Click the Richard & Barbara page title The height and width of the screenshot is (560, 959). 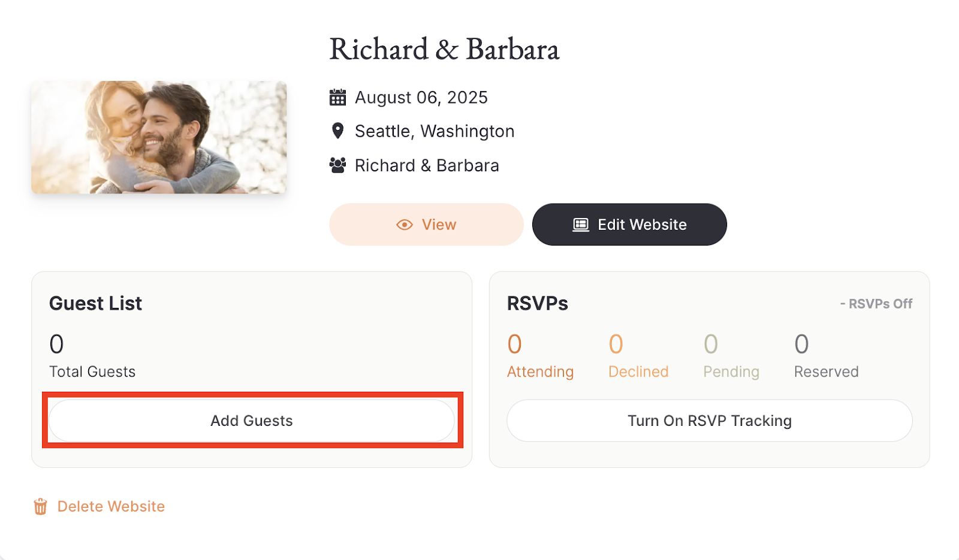(444, 49)
